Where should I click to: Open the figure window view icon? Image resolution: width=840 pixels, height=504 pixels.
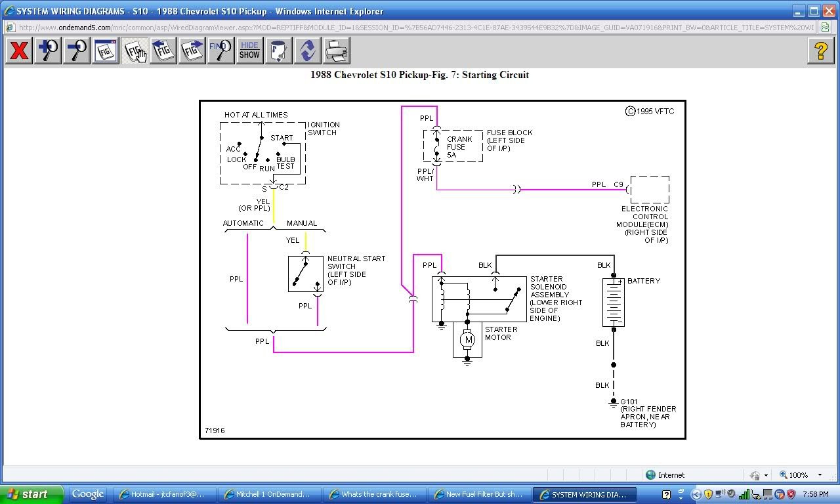tap(106, 51)
